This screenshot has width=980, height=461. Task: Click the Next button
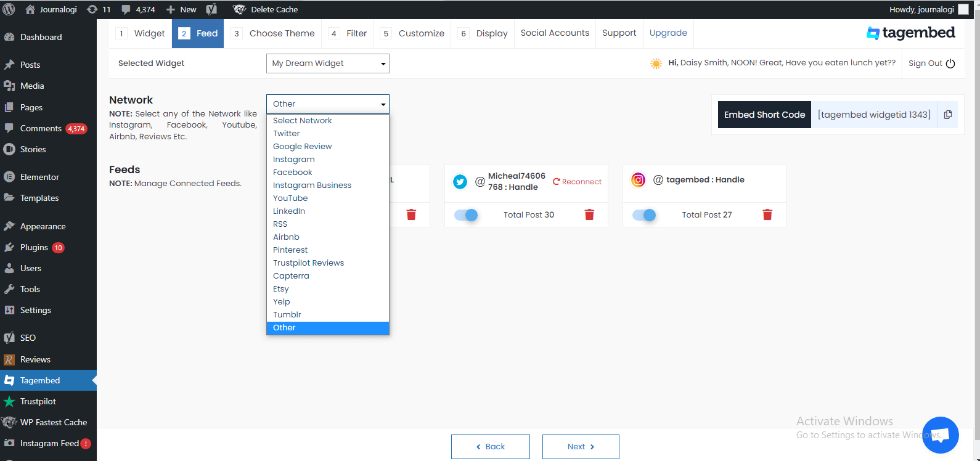(x=581, y=447)
